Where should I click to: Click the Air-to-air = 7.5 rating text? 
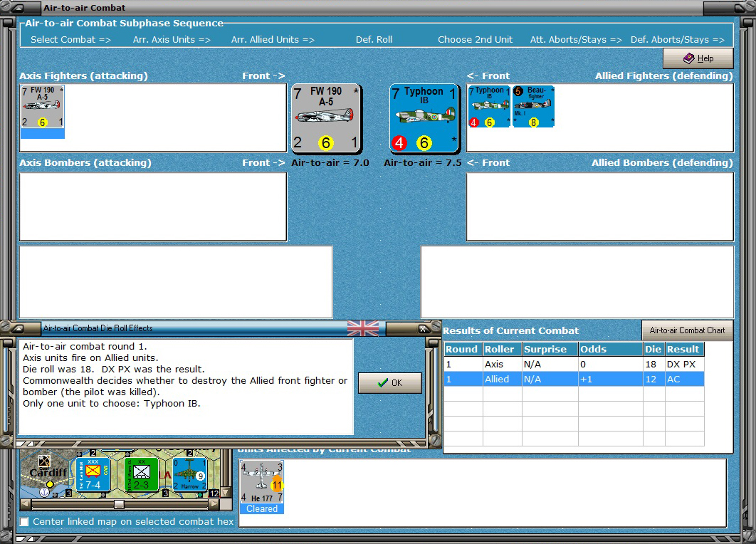(x=423, y=162)
